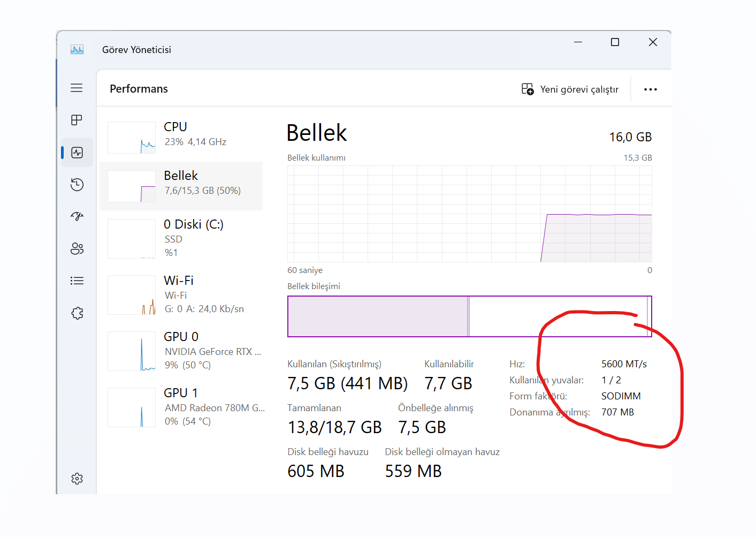Click the Bellek bileşimi composition bar
The width and height of the screenshot is (756, 537).
point(469,316)
